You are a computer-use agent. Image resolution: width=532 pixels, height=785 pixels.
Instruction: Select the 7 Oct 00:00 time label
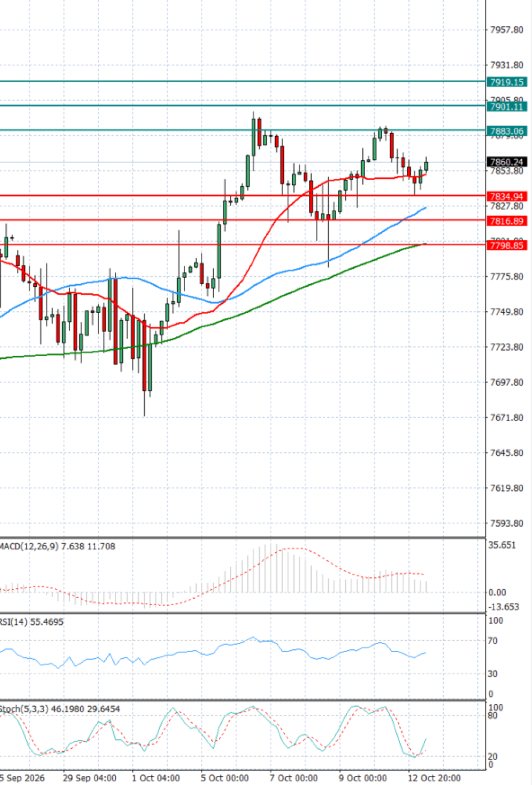click(x=294, y=778)
